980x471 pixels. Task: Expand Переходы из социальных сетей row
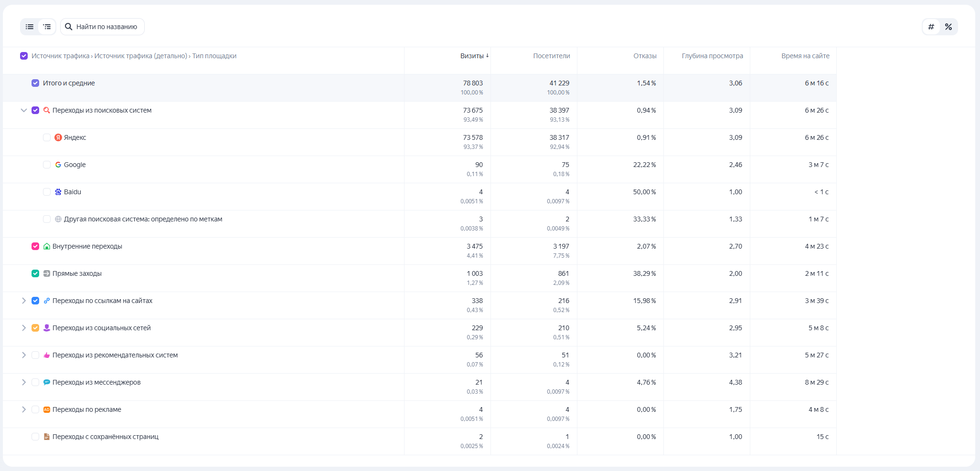(24, 328)
